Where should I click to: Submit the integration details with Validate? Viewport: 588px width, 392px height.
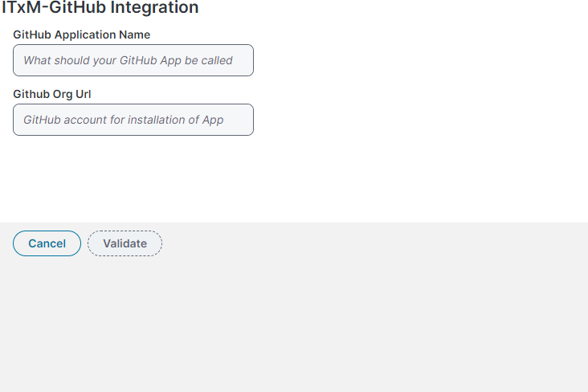click(x=125, y=243)
